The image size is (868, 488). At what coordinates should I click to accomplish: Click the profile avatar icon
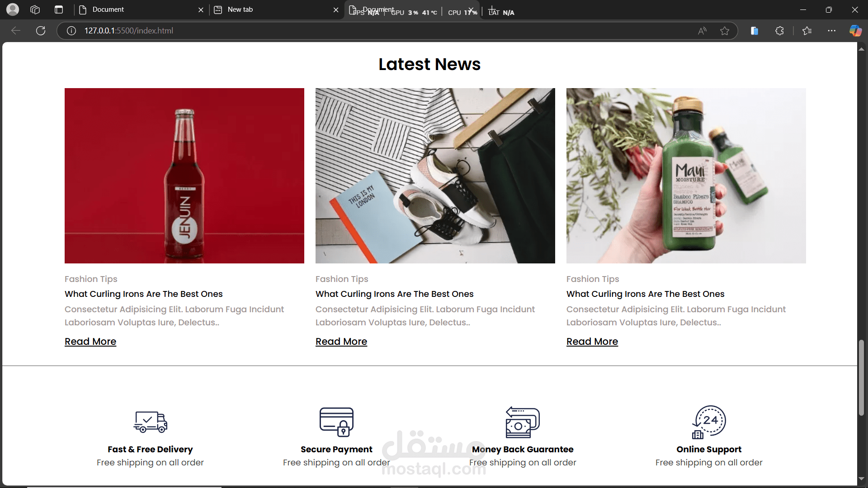tap(13, 9)
